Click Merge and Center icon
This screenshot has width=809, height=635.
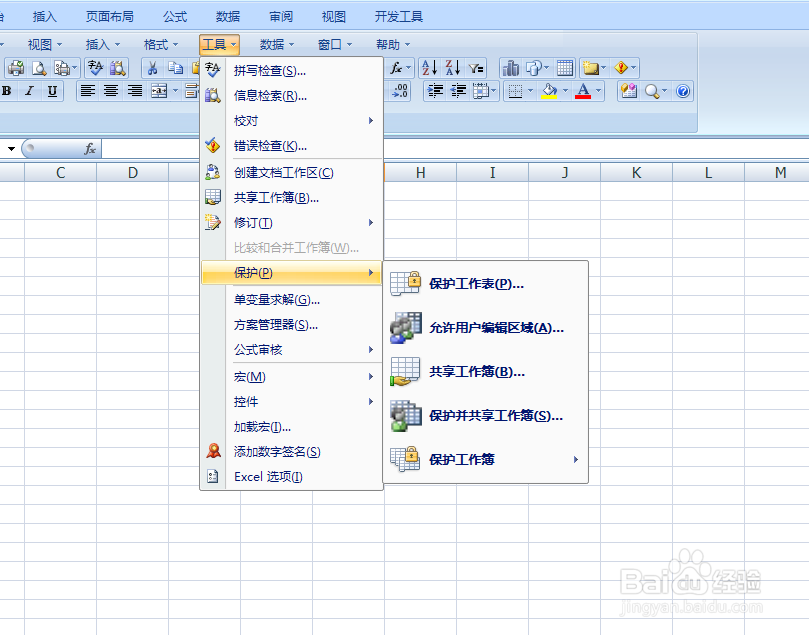(x=159, y=91)
